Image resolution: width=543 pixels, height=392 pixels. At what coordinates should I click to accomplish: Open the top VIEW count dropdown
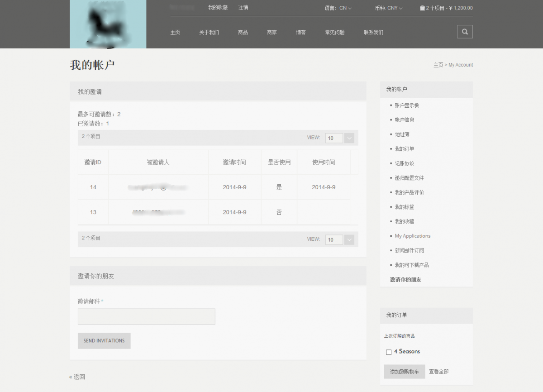349,138
